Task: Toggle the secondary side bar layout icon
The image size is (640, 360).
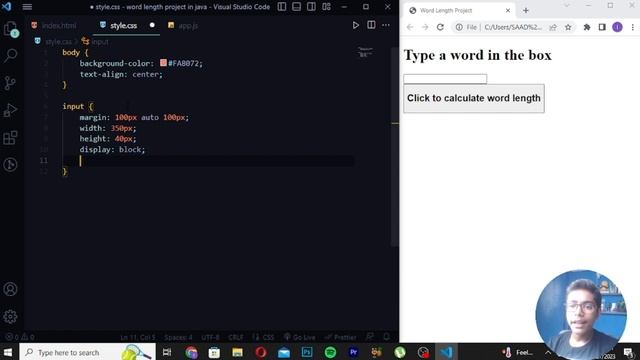Action: point(311,7)
